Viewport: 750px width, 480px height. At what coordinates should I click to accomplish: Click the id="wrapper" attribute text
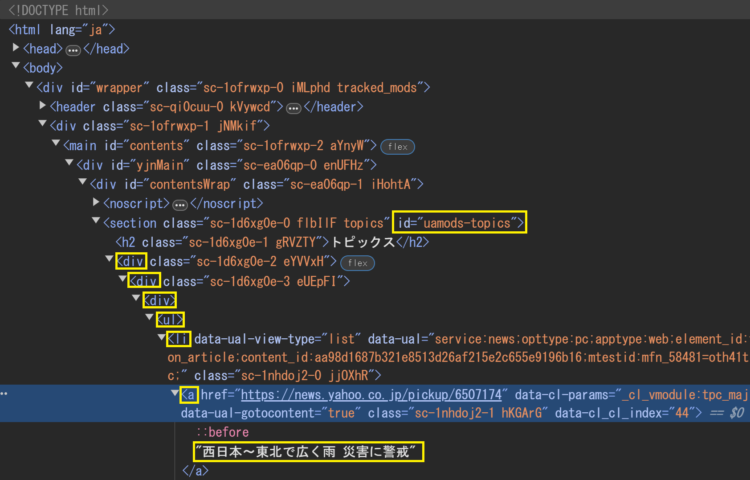point(110,87)
